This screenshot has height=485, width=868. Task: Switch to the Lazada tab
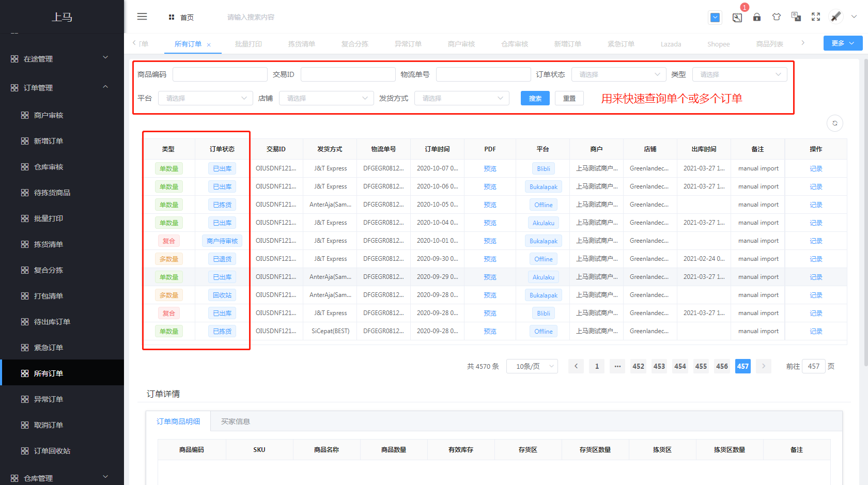point(671,44)
